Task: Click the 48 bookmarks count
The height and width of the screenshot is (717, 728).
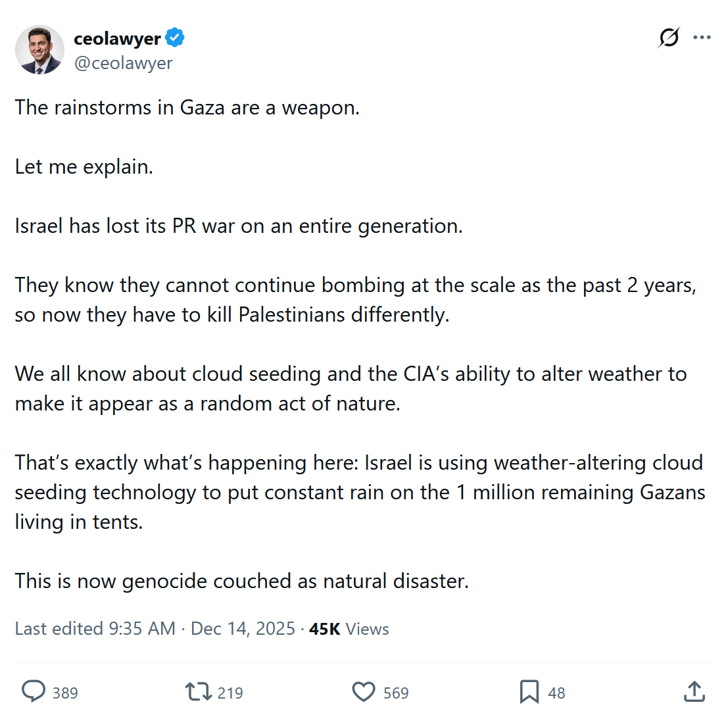Action: point(556,693)
